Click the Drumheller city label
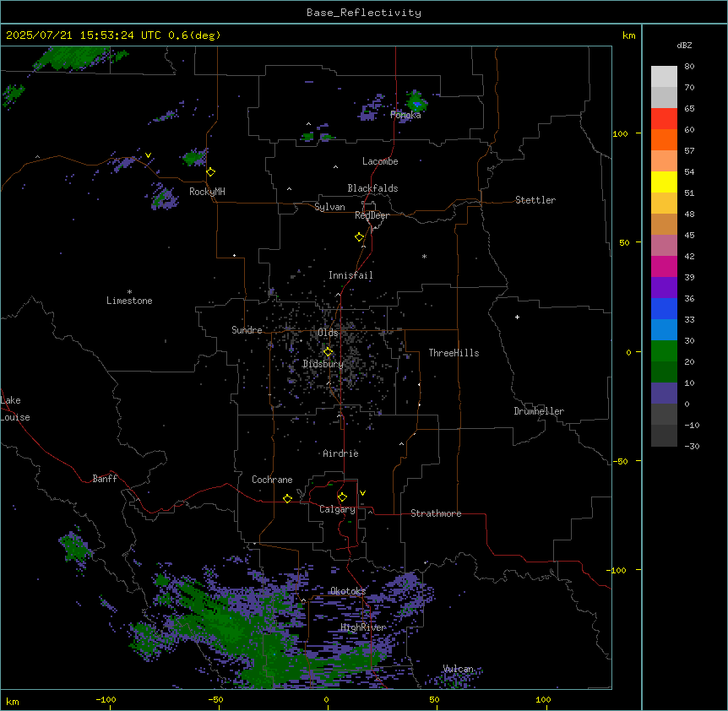The height and width of the screenshot is (711, 728). (x=539, y=411)
